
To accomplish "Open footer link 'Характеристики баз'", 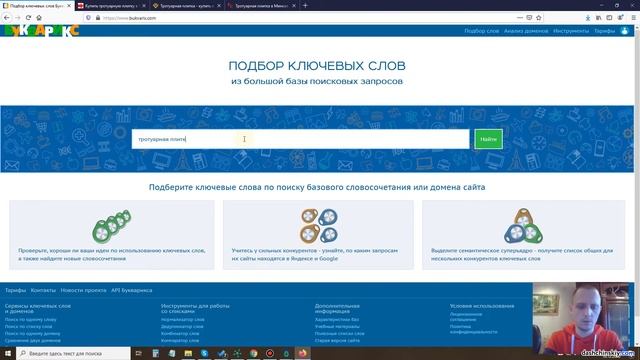I will click(337, 320).
